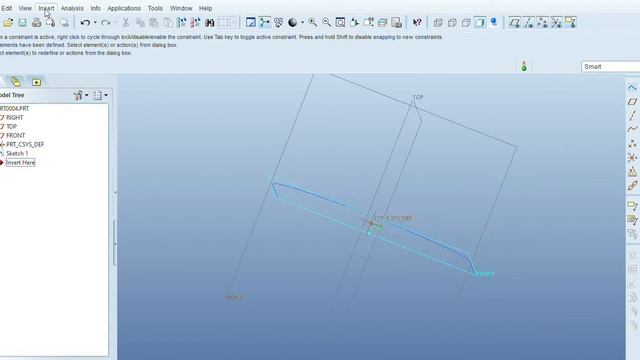Open the Window menu
640x360 pixels.
[181, 8]
